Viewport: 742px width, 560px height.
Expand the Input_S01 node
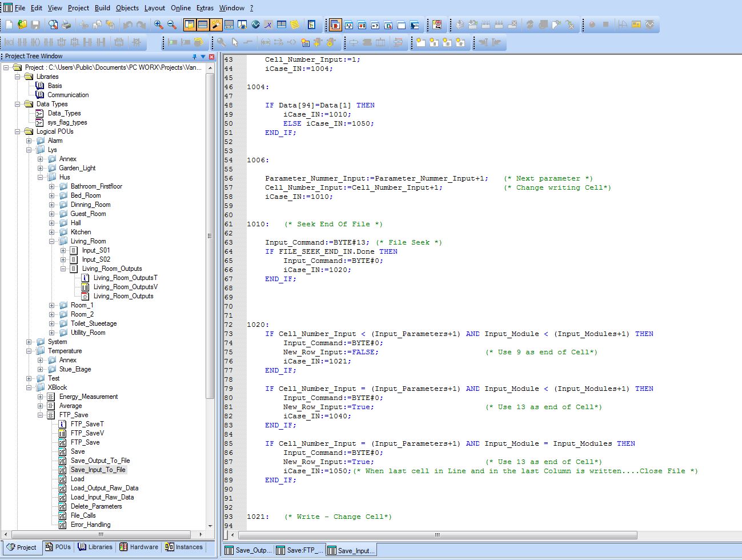point(63,250)
